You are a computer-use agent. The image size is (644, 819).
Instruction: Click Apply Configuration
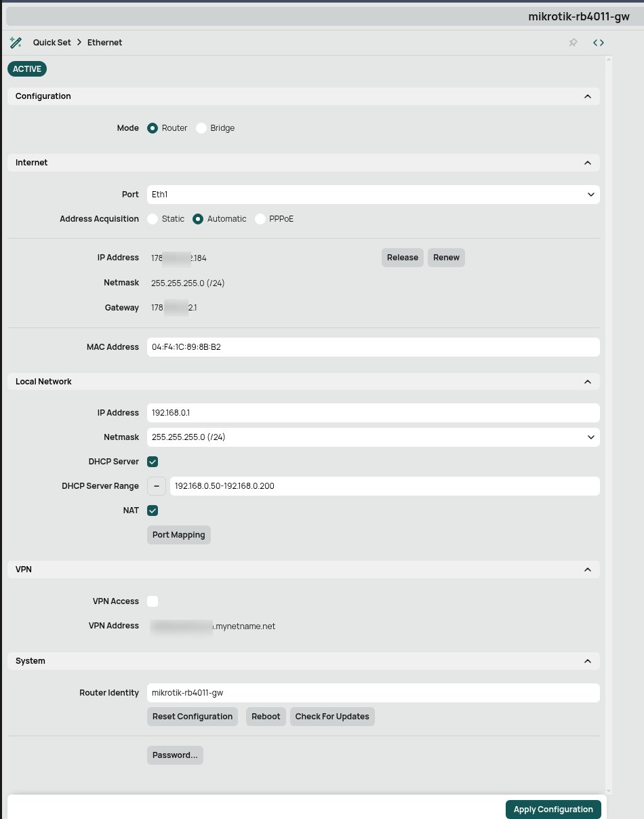(553, 809)
